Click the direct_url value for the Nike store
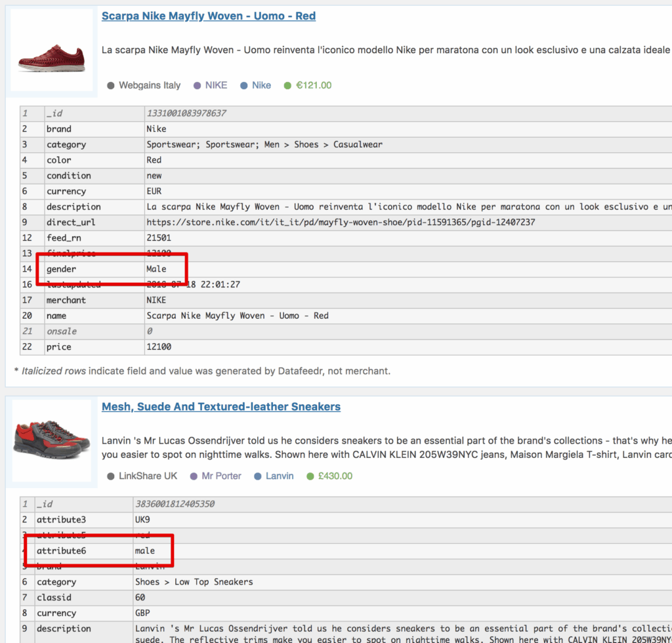672x643 pixels. click(341, 222)
